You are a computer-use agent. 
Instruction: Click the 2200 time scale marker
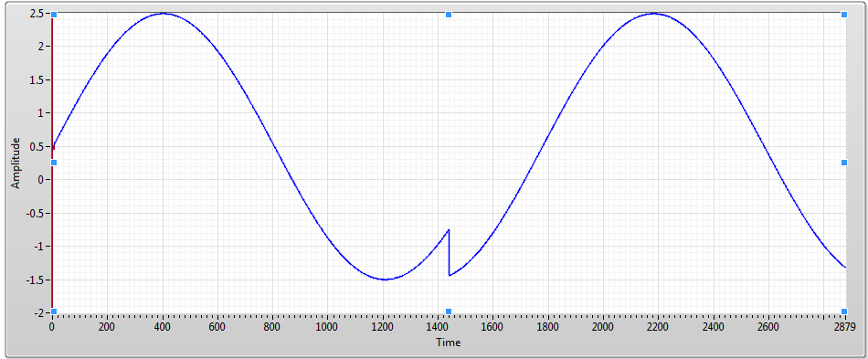click(x=658, y=326)
